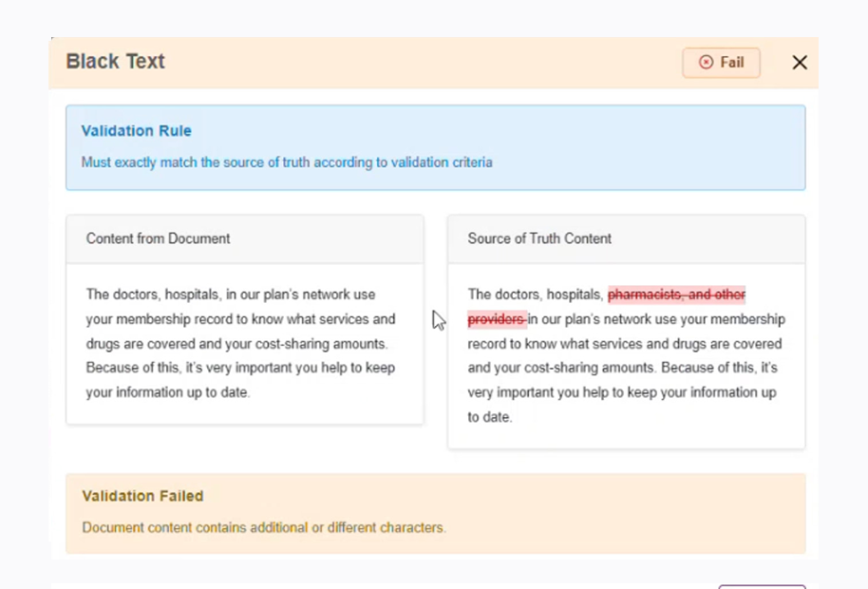Click the Source of Truth Content header

[x=539, y=238]
